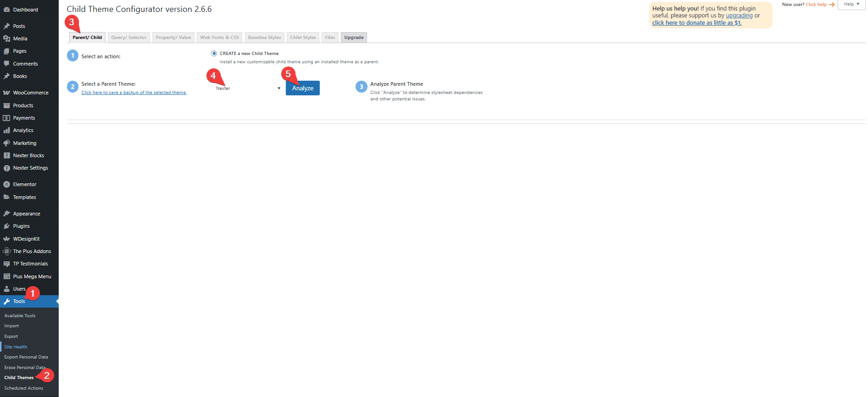
Task: Open Nexter Settings in sidebar
Action: click(29, 168)
